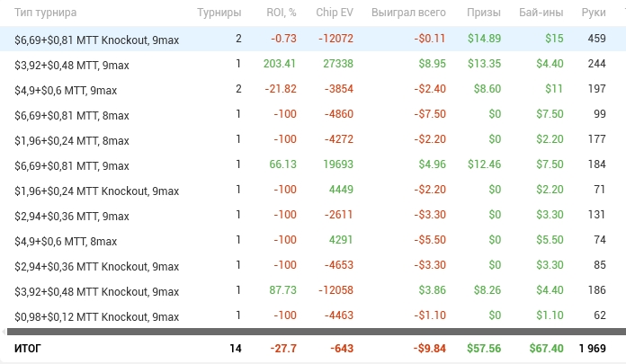Click the 203.41 ROI value cell
626x364 pixels.
coord(279,64)
